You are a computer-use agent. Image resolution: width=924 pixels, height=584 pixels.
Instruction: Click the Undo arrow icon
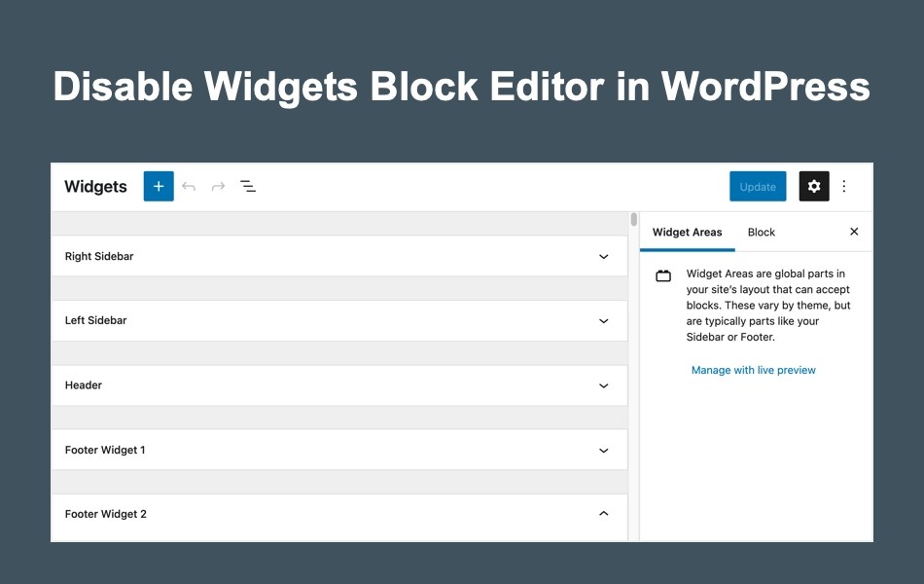tap(189, 186)
